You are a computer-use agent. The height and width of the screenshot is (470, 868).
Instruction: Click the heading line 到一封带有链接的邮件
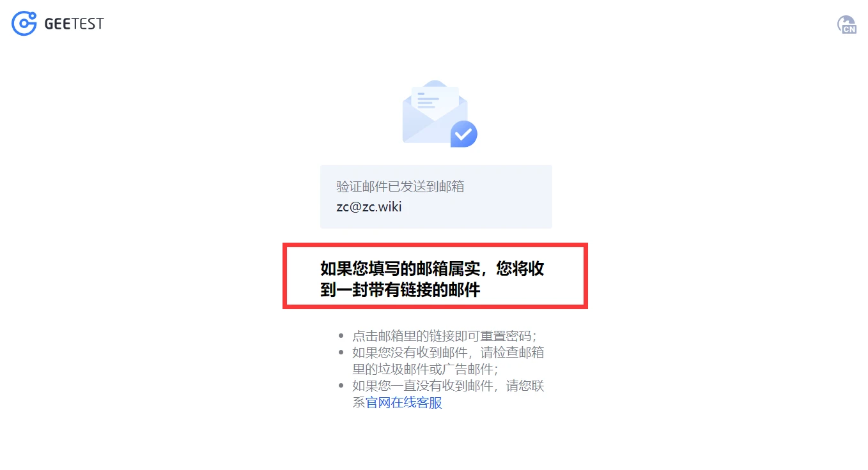point(400,290)
